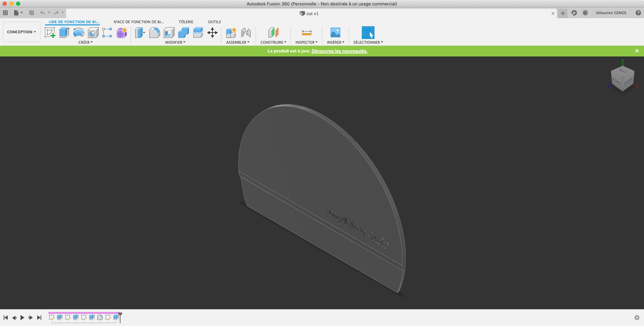
Task: Activate the Shell tool
Action: pyautogui.click(x=169, y=33)
